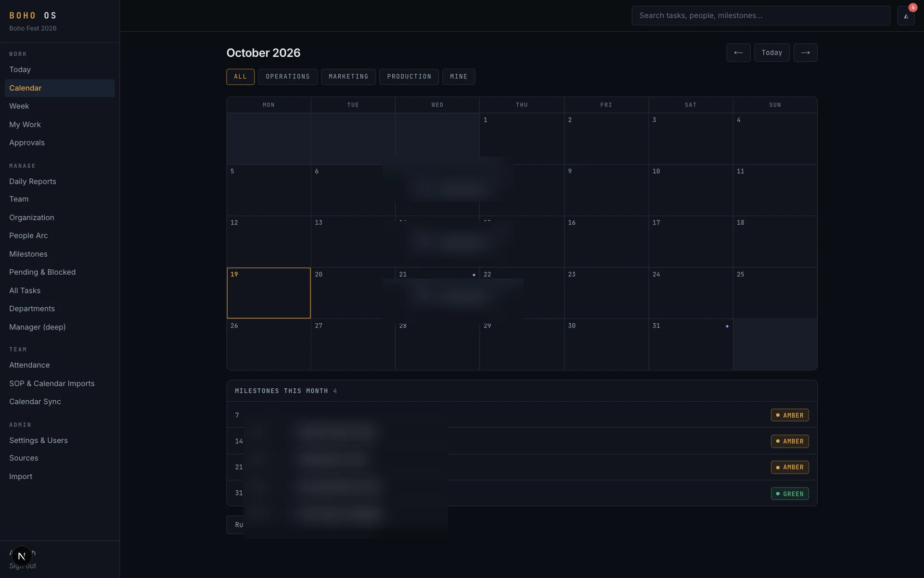Jump to Today in calendar header
924x578 pixels.
771,53
